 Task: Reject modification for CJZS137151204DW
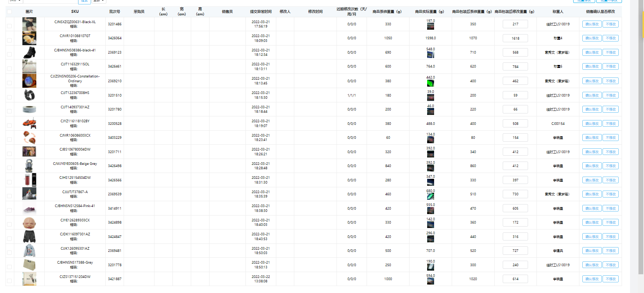pos(611,279)
